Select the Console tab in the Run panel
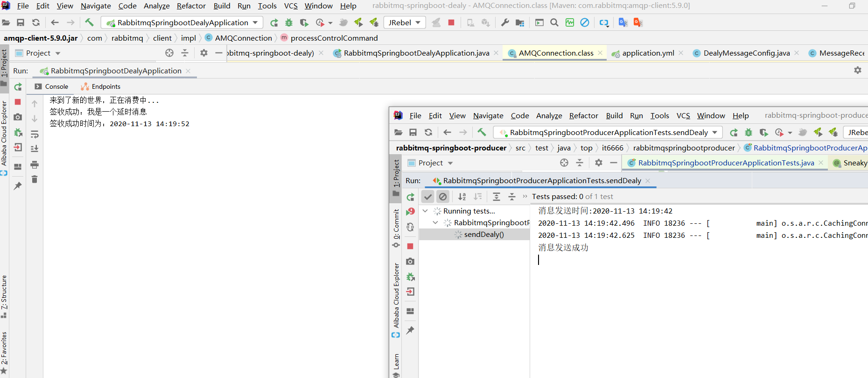 tap(52, 86)
